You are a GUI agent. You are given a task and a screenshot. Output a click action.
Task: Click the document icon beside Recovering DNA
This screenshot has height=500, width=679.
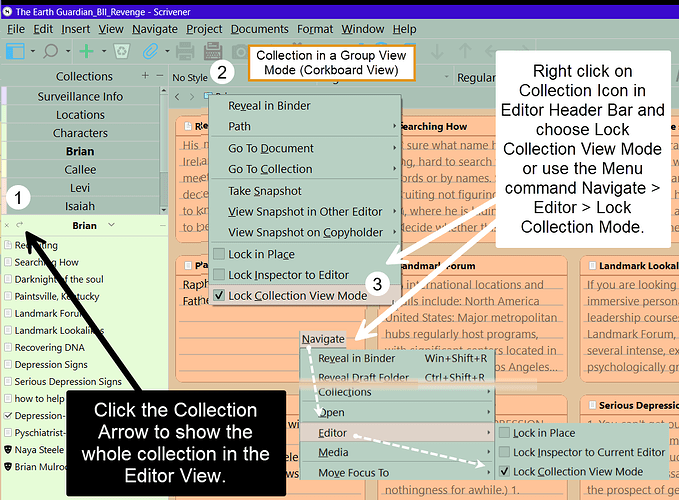pos(8,347)
